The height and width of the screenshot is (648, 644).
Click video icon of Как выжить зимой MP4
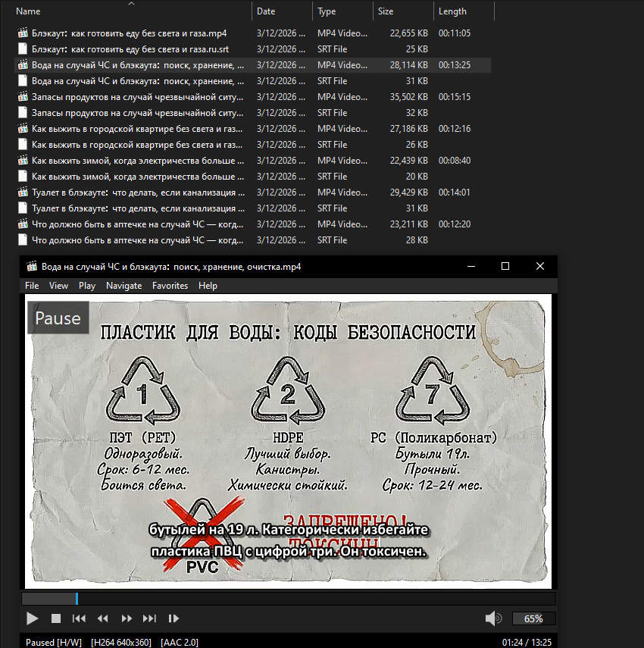(23, 161)
